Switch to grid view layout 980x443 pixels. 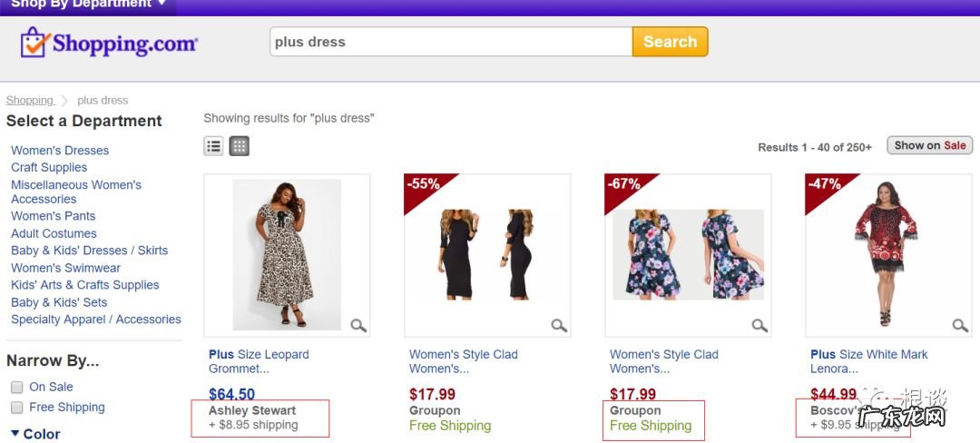(240, 146)
